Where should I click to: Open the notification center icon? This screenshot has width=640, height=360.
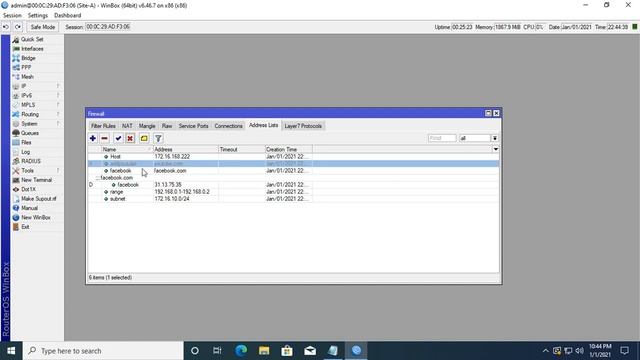624,351
